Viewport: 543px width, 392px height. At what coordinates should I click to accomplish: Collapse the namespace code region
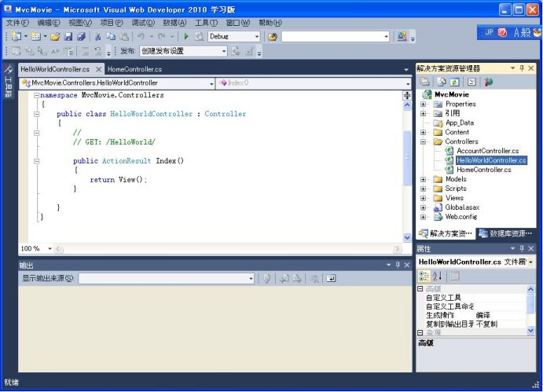coord(36,95)
